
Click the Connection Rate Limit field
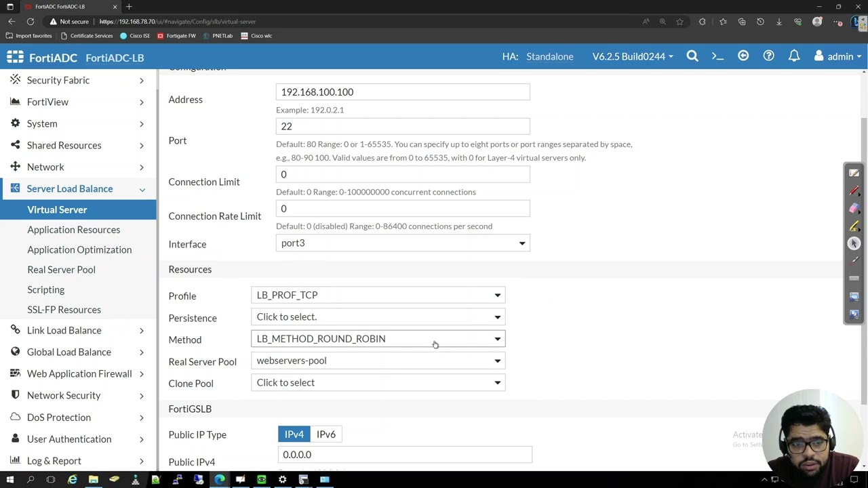[403, 209]
